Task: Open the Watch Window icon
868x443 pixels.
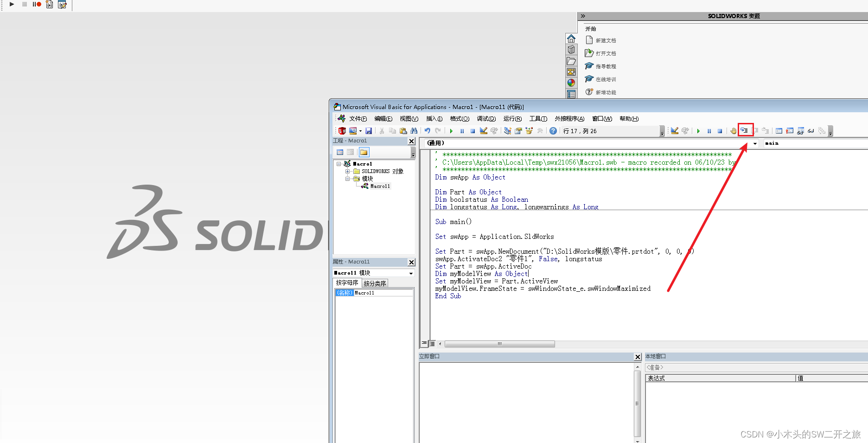Action: [800, 131]
